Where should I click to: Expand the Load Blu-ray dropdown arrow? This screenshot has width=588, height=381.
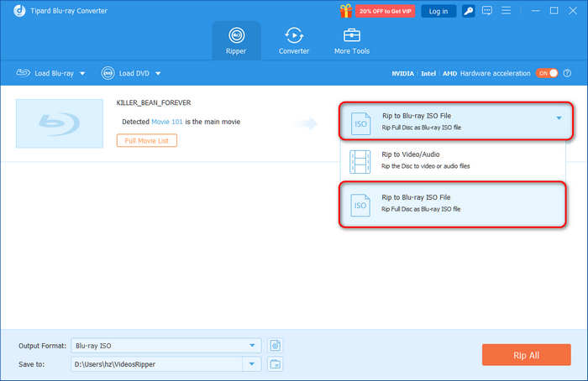[82, 73]
